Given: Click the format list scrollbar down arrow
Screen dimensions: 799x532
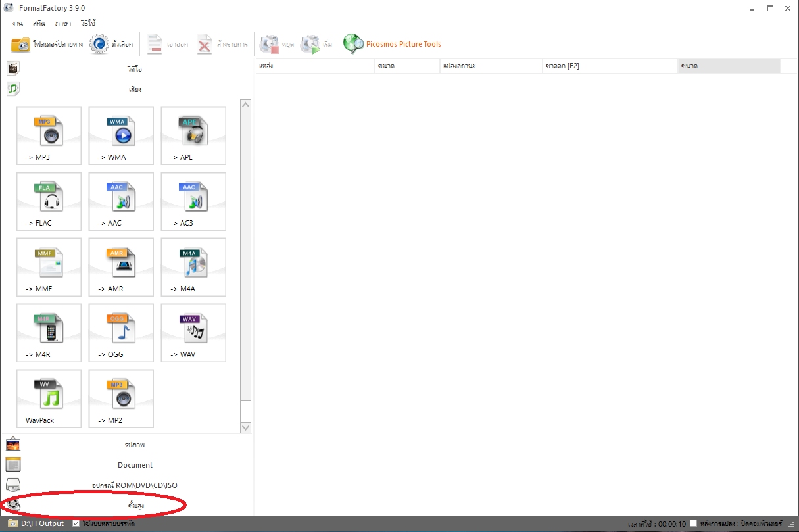Looking at the screenshot, I should [246, 428].
